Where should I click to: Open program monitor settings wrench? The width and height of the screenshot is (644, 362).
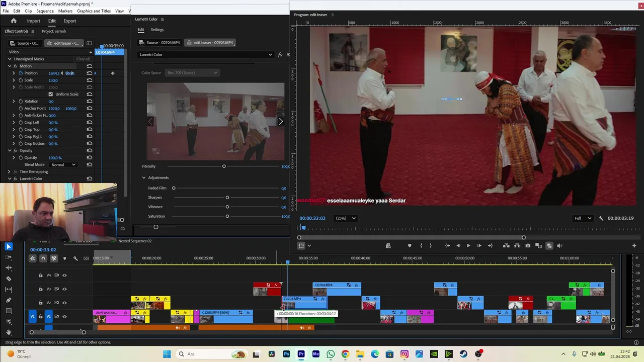click(x=601, y=218)
